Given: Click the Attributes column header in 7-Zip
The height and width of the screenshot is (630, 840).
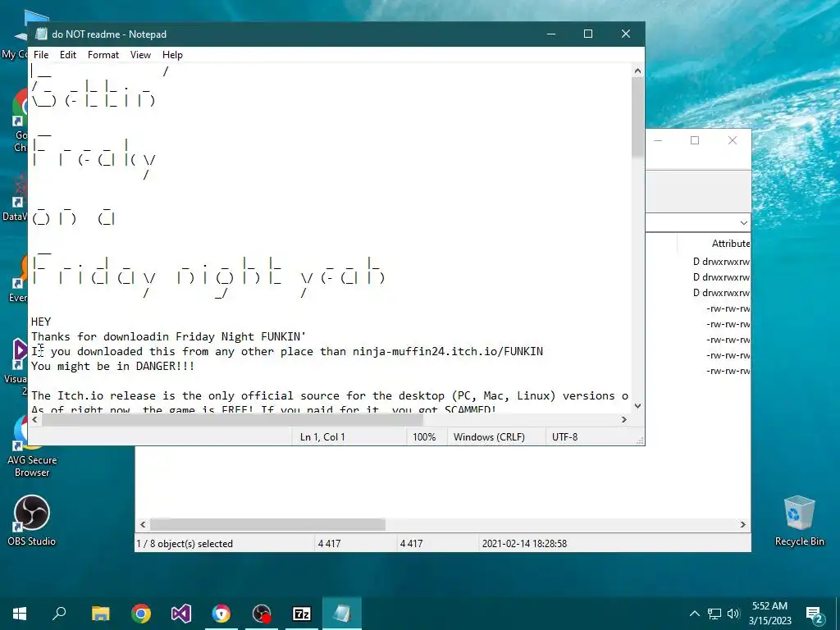Looking at the screenshot, I should (x=731, y=243).
